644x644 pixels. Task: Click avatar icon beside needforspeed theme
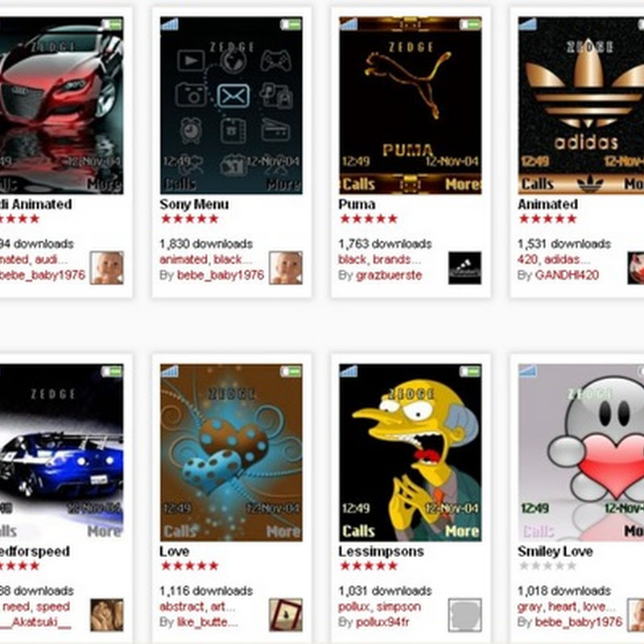click(x=107, y=615)
